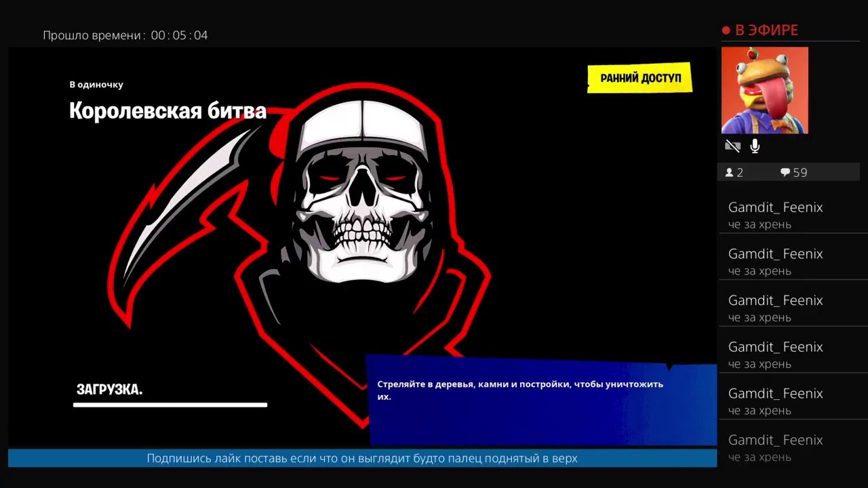Click the scrolling comment banner at bottom
This screenshot has height=488, width=868.
coord(362,458)
